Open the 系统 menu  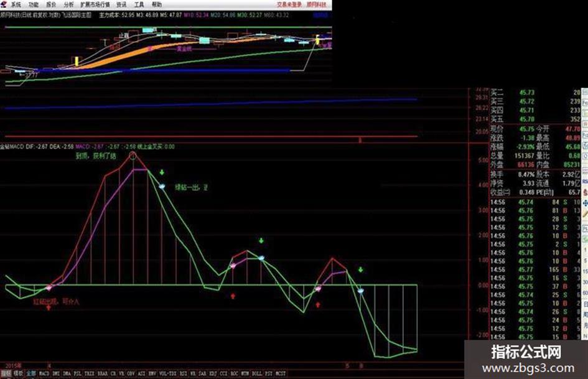pos(16,4)
